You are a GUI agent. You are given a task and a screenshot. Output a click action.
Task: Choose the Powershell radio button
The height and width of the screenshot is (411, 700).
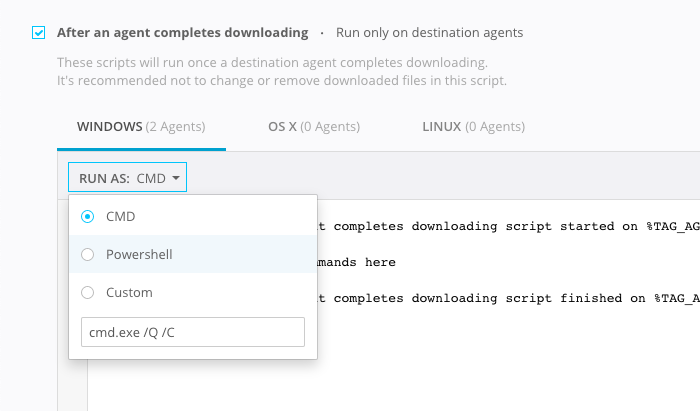pos(87,254)
